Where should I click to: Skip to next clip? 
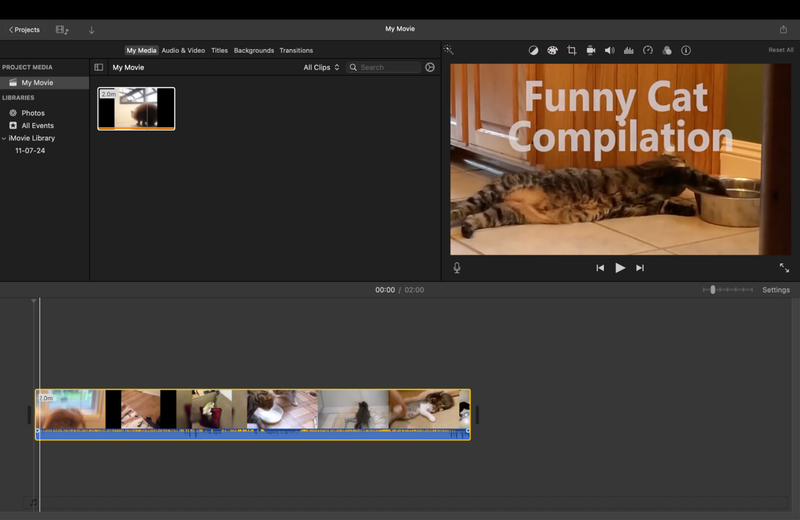coord(640,268)
